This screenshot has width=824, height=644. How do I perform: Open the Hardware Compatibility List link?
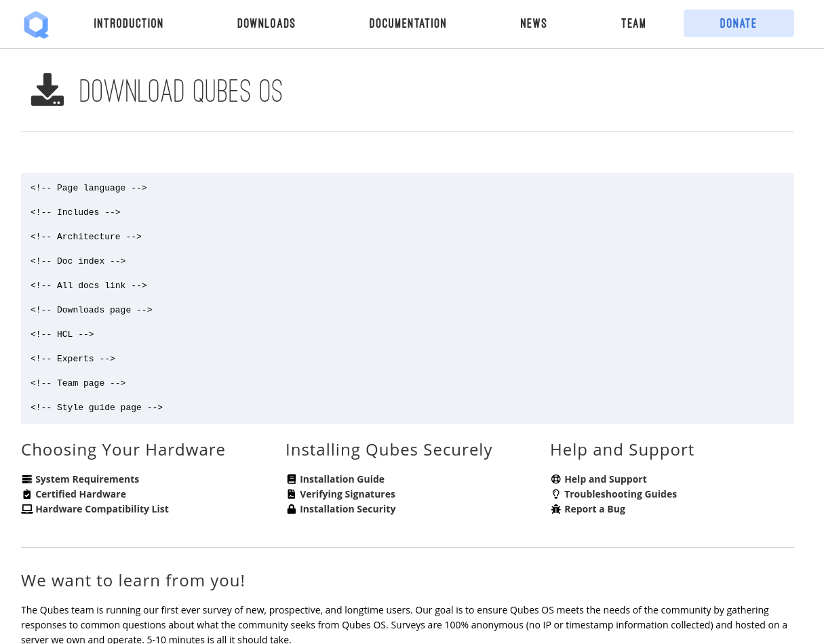102,509
